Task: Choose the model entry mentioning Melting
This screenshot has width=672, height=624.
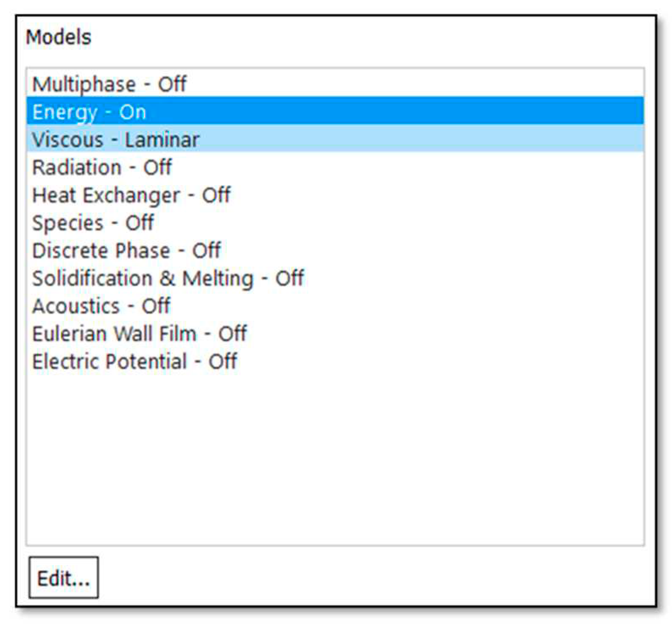Action: click(168, 279)
